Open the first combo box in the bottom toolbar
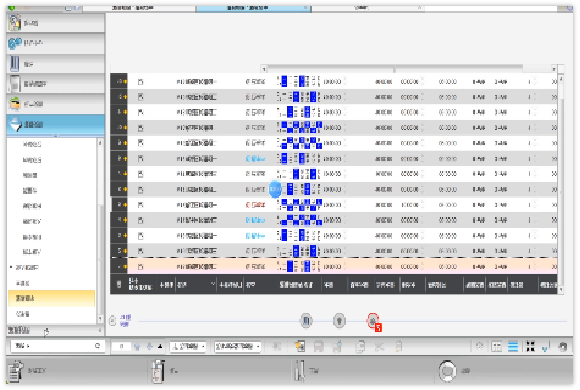Image resolution: width=580 pixels, height=390 pixels. (x=188, y=346)
